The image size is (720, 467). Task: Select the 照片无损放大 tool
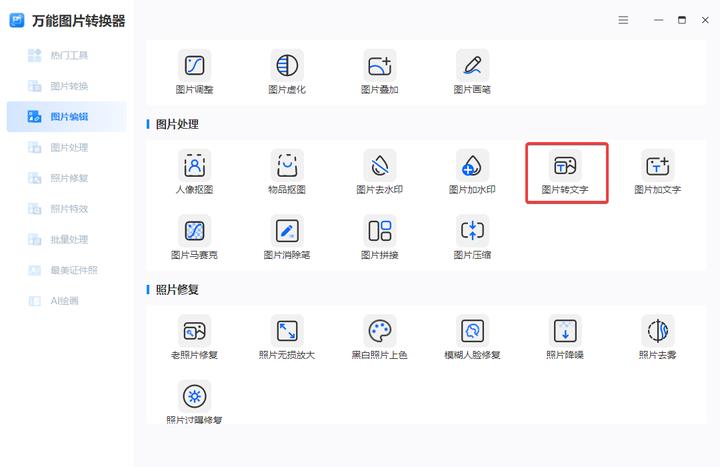(x=287, y=338)
